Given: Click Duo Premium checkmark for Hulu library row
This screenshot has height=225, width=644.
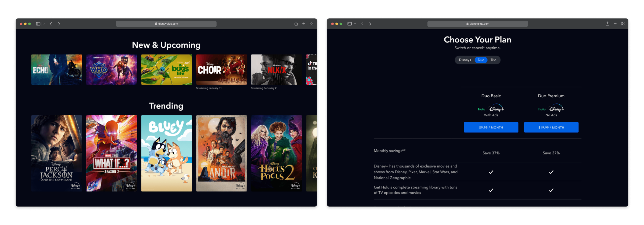Looking at the screenshot, I should [551, 190].
